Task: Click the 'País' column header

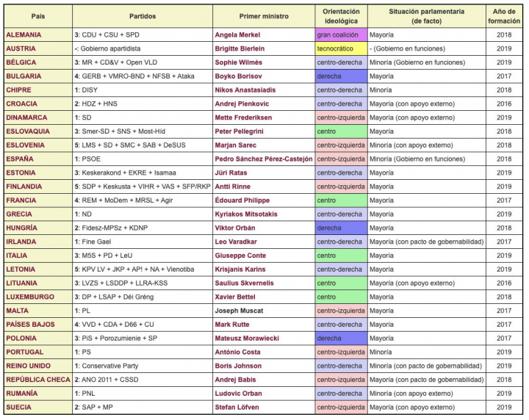Action: [37, 15]
